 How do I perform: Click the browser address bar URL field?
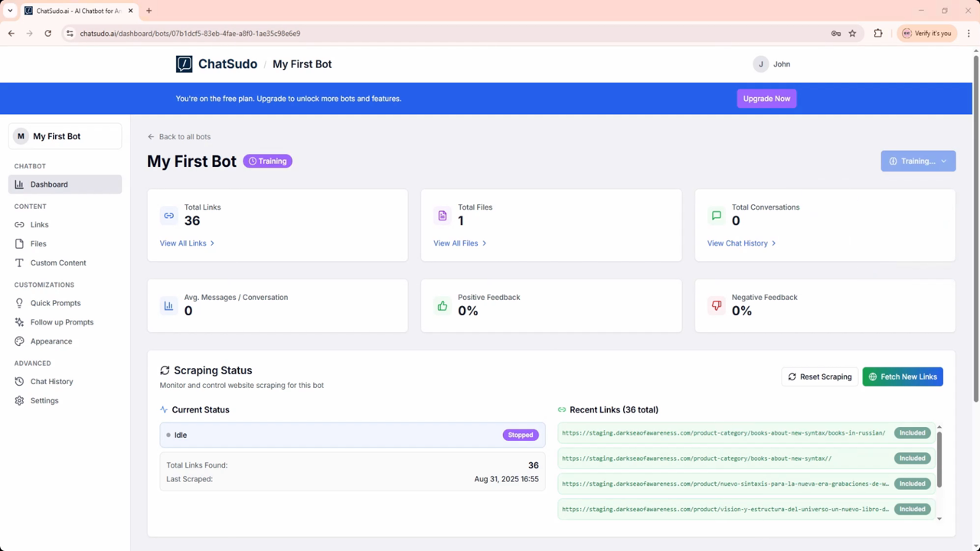click(x=444, y=34)
